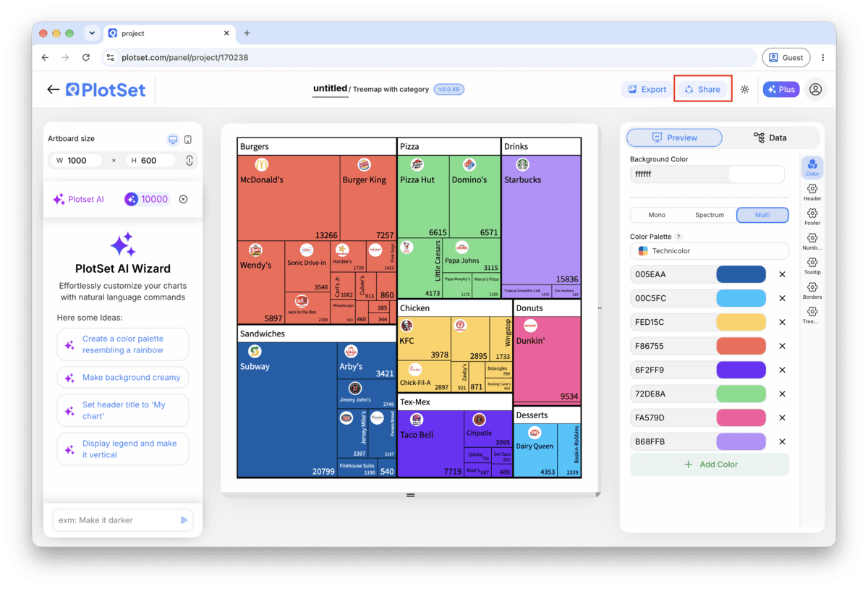Click the McDonald's tile in treemap
Image resolution: width=868 pixels, height=589 pixels.
289,198
